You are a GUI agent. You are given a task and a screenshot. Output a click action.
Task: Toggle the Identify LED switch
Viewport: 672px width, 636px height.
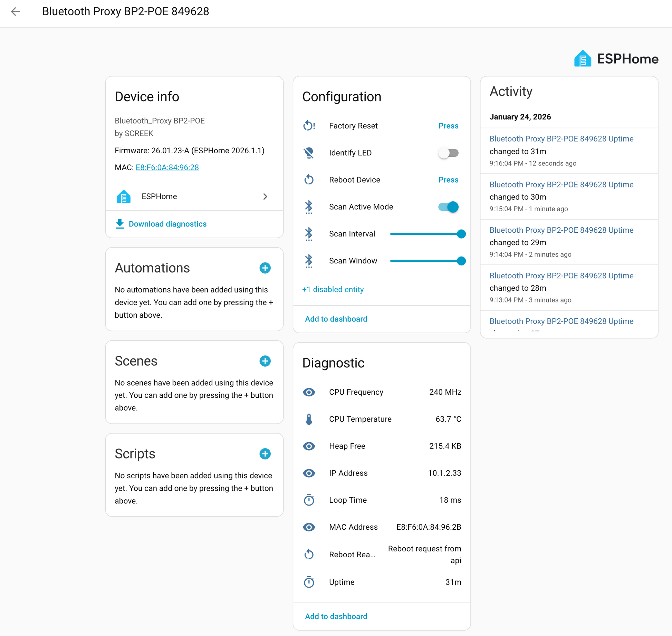(x=448, y=153)
